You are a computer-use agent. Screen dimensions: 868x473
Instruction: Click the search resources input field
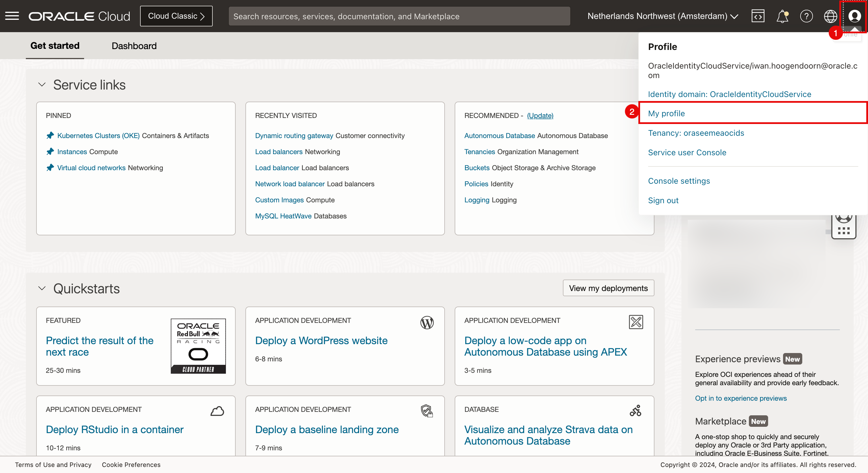click(x=399, y=16)
